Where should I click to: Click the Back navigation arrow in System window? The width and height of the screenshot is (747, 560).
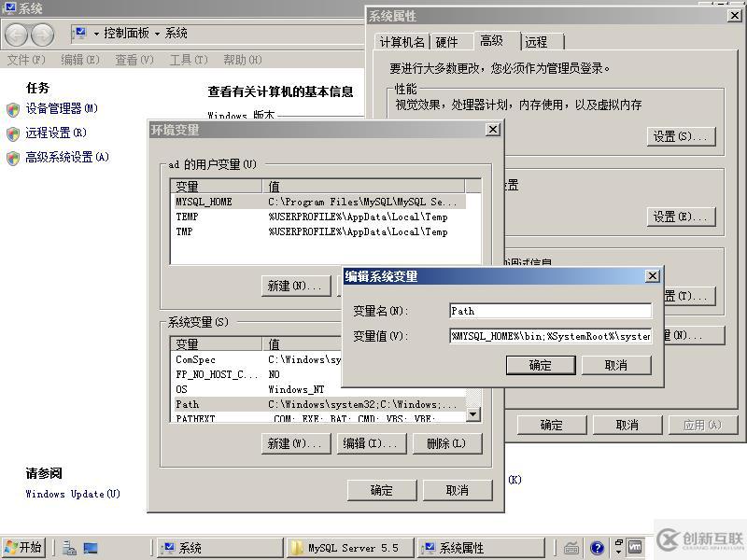click(x=17, y=35)
